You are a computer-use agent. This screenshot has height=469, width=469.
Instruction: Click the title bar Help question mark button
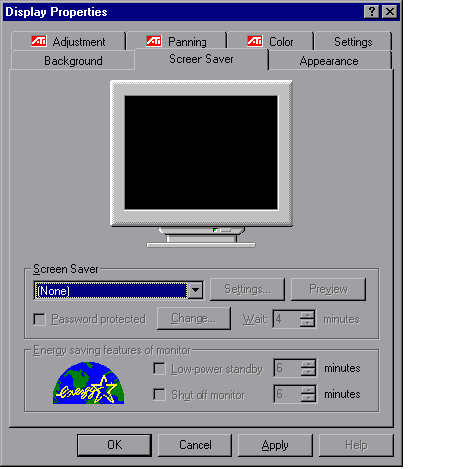[x=372, y=12]
